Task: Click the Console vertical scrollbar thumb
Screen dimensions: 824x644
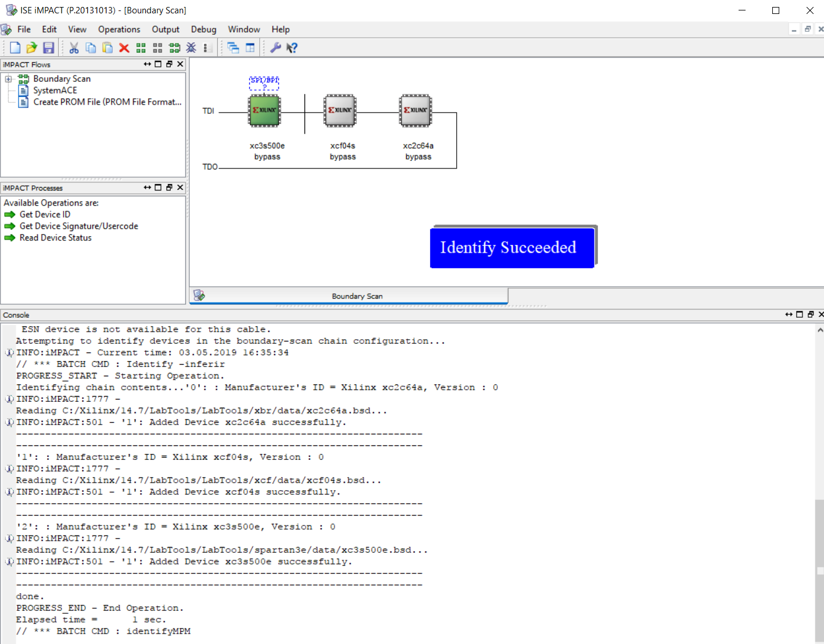Action: (820, 570)
